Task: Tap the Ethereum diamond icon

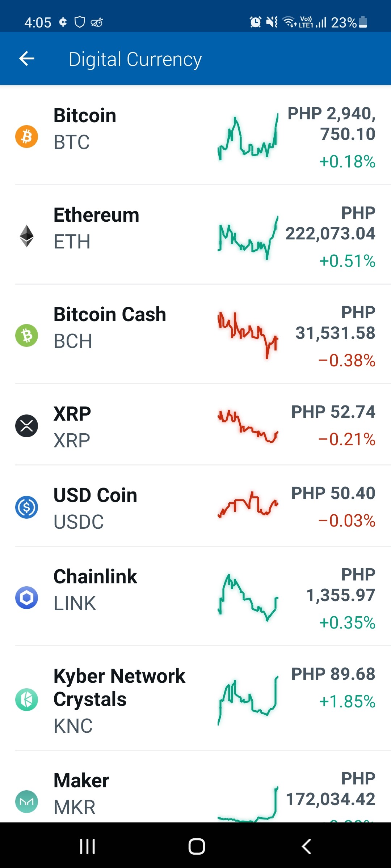Action: (26, 236)
